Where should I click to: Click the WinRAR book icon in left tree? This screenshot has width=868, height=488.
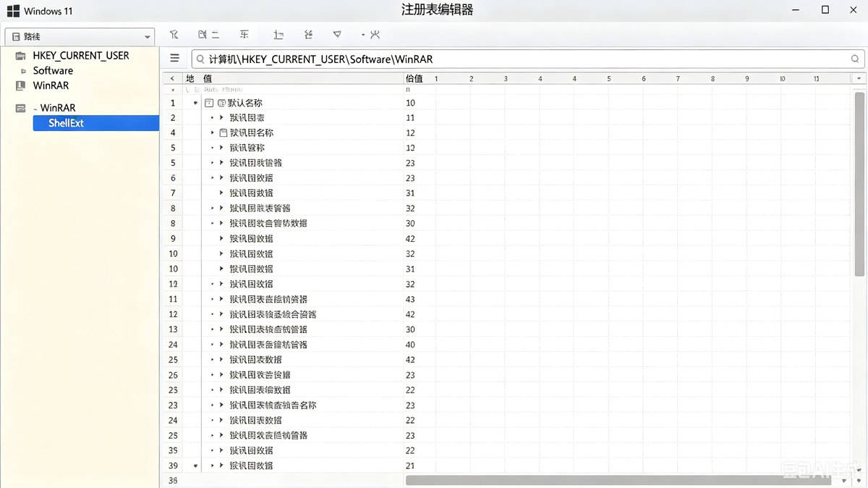[20, 85]
